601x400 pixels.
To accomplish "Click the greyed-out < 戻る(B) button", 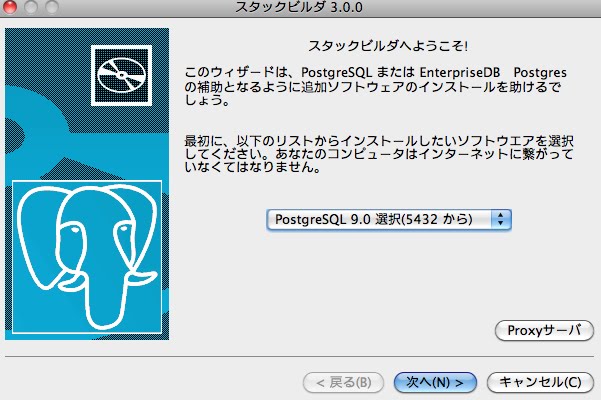I will click(343, 382).
